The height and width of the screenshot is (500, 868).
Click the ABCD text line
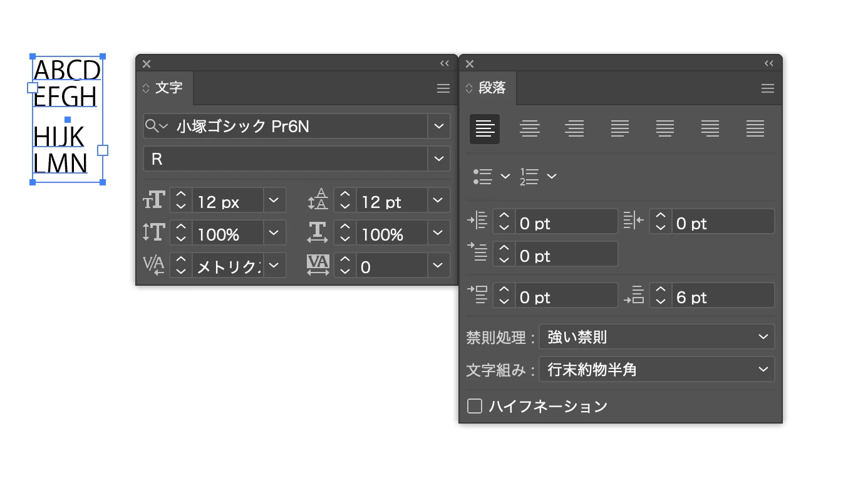(67, 70)
